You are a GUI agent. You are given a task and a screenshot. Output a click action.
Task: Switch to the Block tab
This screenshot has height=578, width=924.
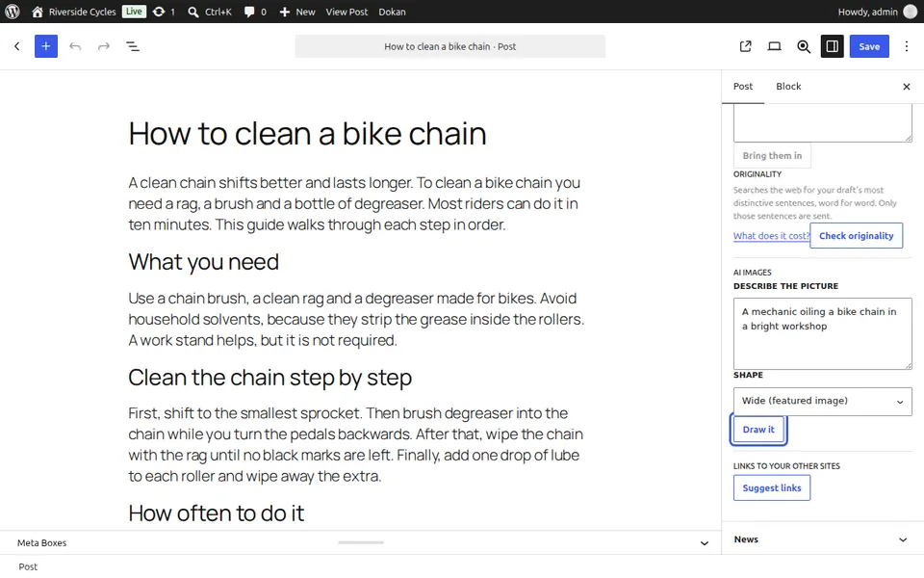pos(788,86)
